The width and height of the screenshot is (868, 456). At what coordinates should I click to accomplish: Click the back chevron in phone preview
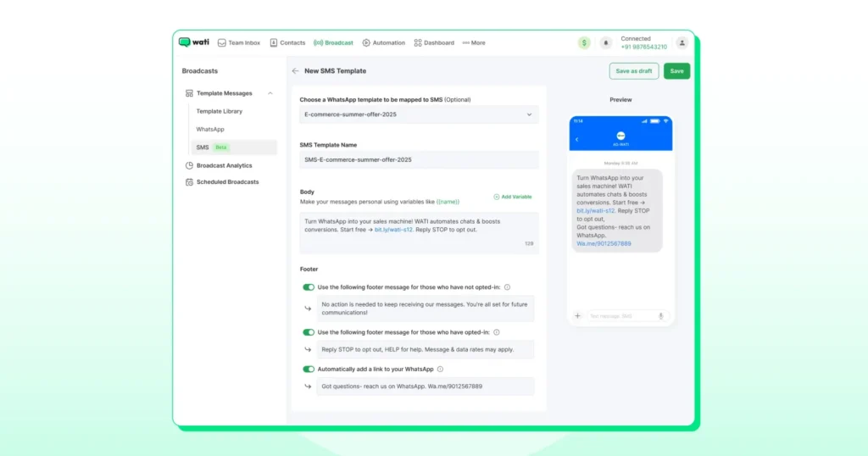click(576, 140)
